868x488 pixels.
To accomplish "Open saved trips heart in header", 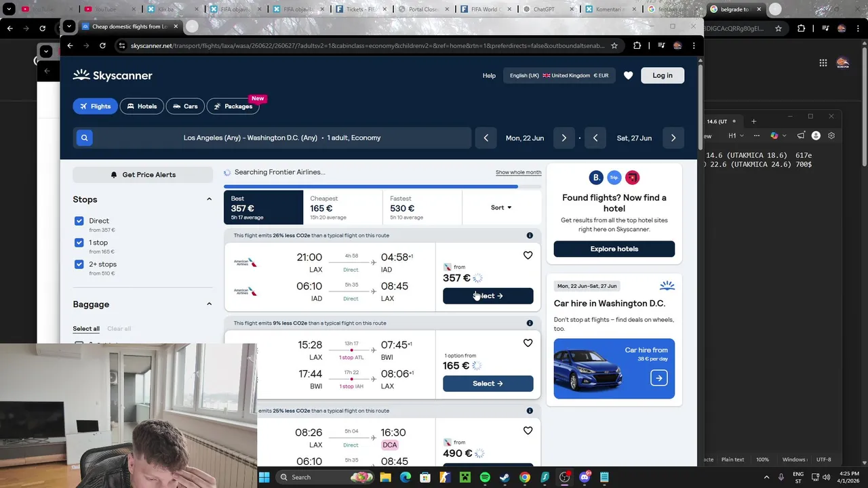I will (628, 75).
